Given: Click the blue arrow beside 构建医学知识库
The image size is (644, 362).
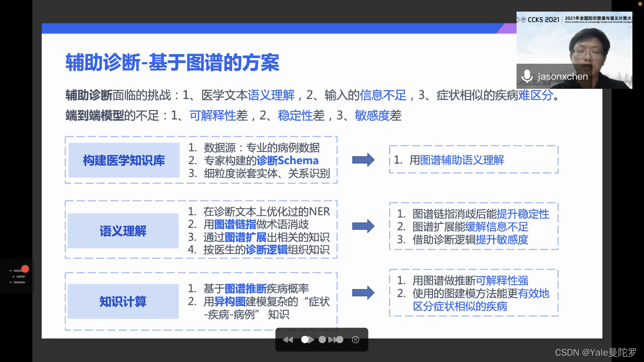Looking at the screenshot, I should coord(363,160).
